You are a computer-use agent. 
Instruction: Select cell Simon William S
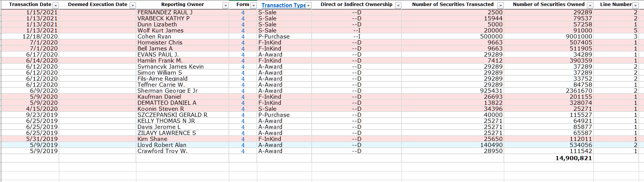click(x=182, y=73)
